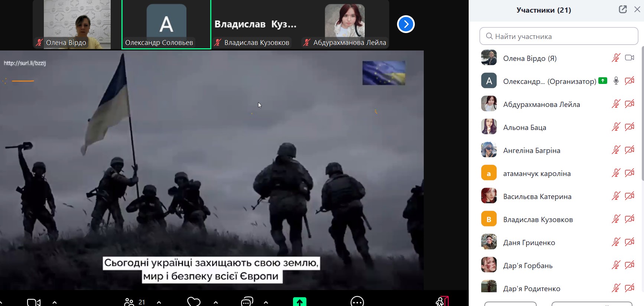This screenshot has width=644, height=306.
Task: Click Дар'я Родитенко's muted microphone icon
Action: point(616,288)
